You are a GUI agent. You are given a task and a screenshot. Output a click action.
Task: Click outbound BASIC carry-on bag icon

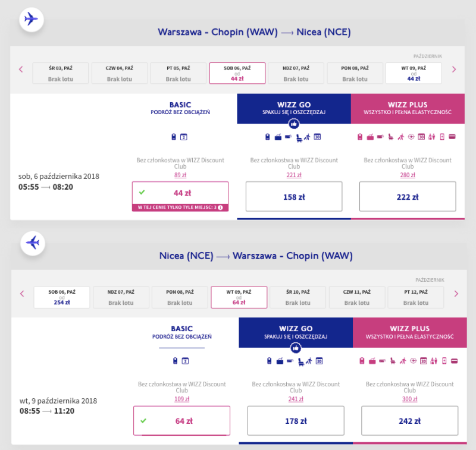tap(174, 137)
